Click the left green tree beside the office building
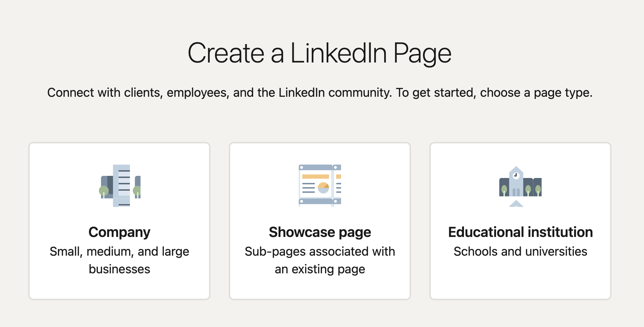The width and height of the screenshot is (644, 327). (104, 191)
